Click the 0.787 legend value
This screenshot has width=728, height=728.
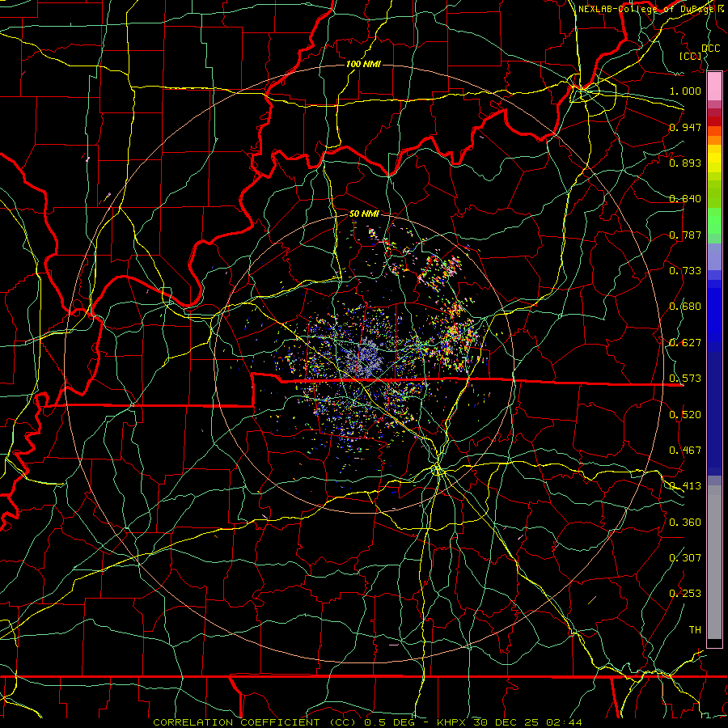[x=685, y=235]
